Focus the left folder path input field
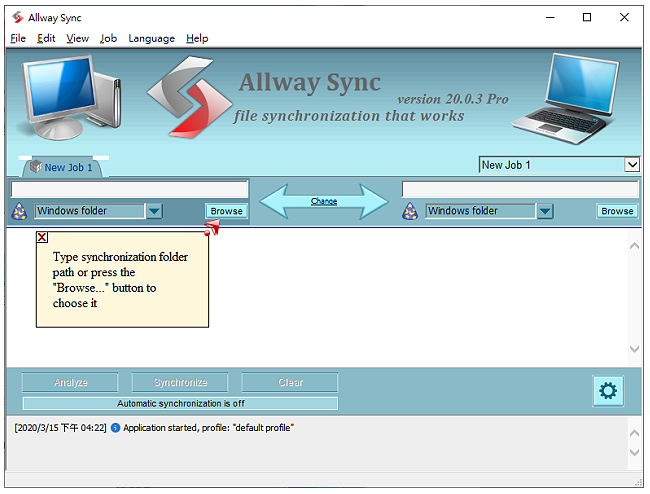This screenshot has width=650, height=494. [x=129, y=189]
